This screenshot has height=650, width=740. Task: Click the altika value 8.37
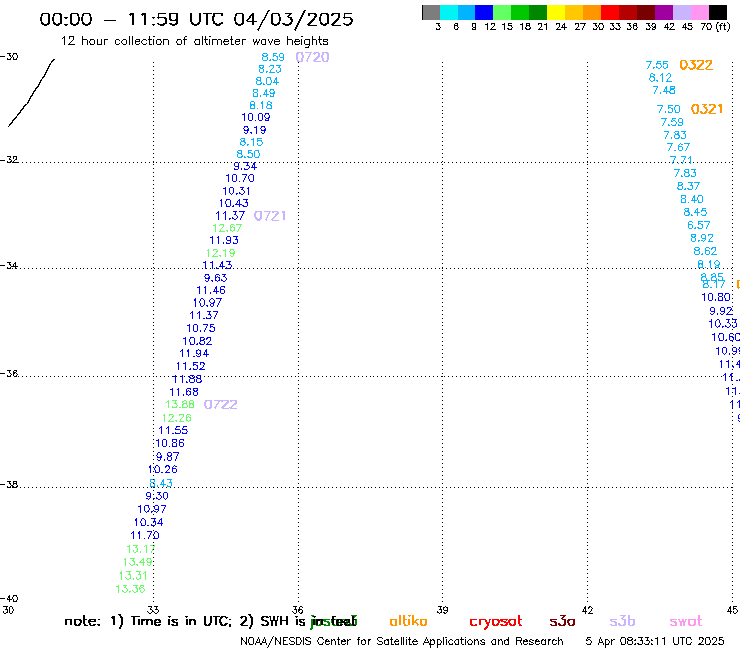click(688, 186)
